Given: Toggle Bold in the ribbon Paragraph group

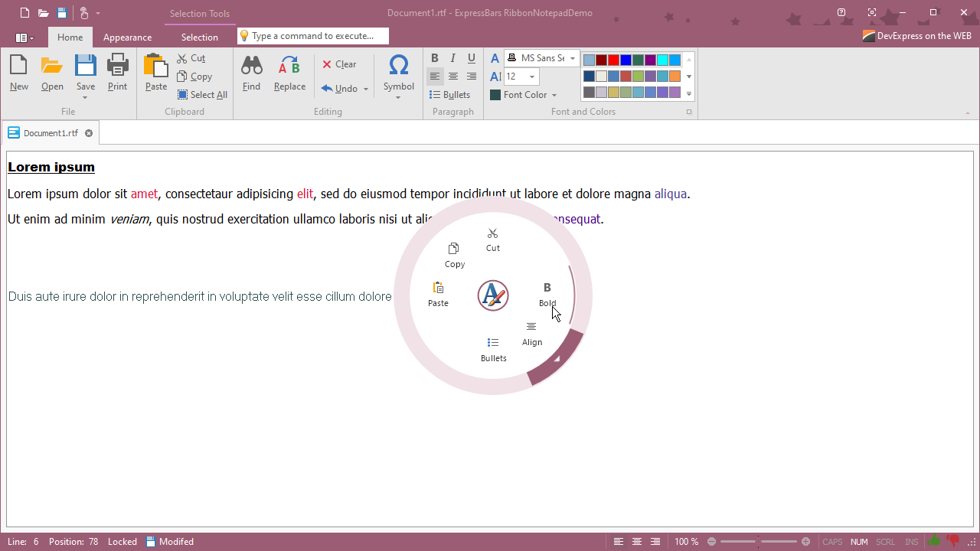Looking at the screenshot, I should click(x=435, y=58).
